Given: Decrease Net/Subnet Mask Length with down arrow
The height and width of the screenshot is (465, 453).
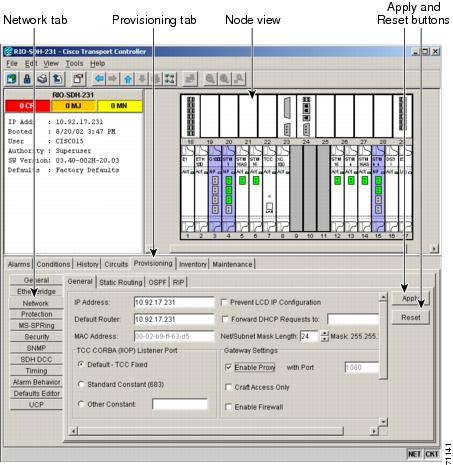Looking at the screenshot, I should 324,339.
